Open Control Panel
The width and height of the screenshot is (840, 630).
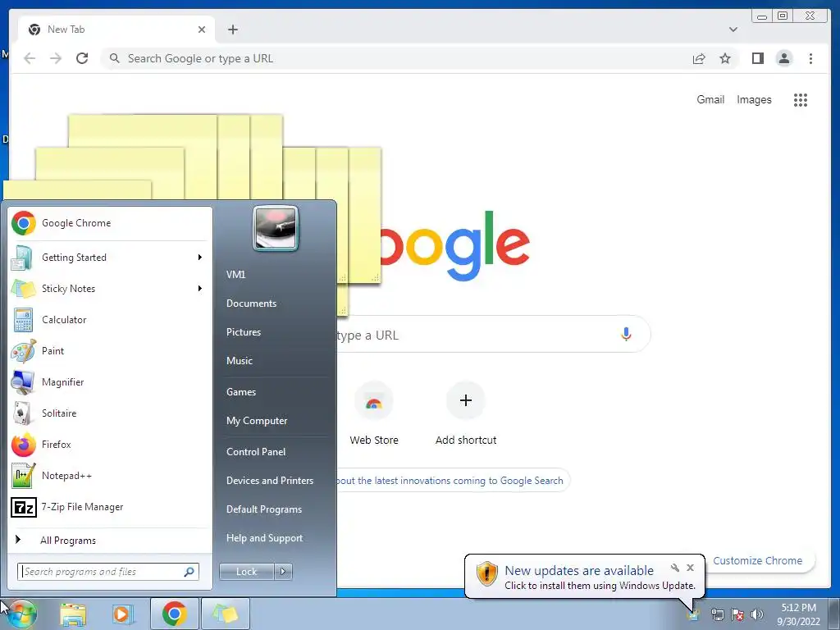[x=256, y=452]
